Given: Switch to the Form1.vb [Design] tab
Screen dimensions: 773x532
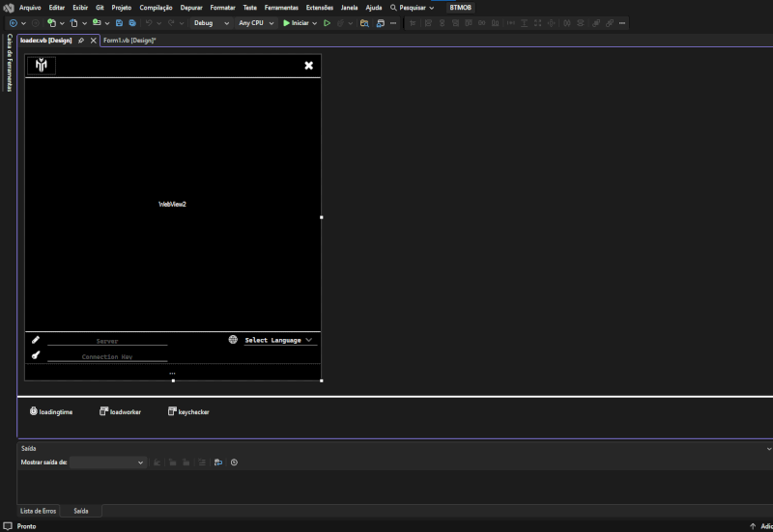Looking at the screenshot, I should pyautogui.click(x=129, y=41).
